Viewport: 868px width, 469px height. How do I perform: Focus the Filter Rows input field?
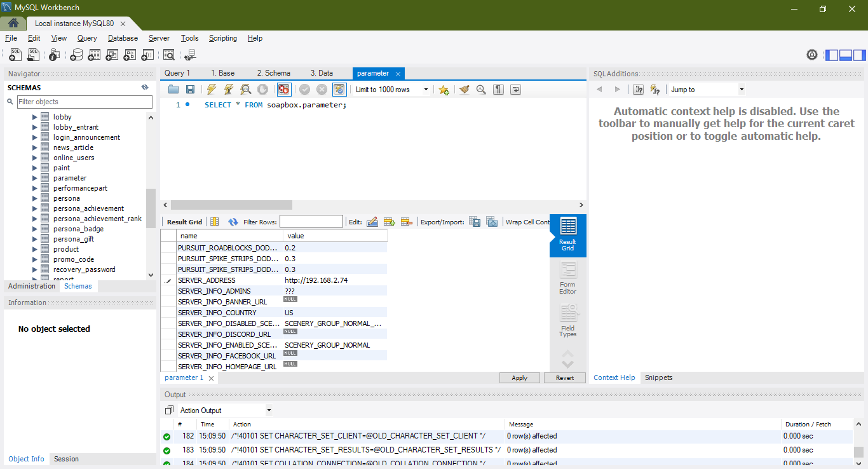(311, 222)
